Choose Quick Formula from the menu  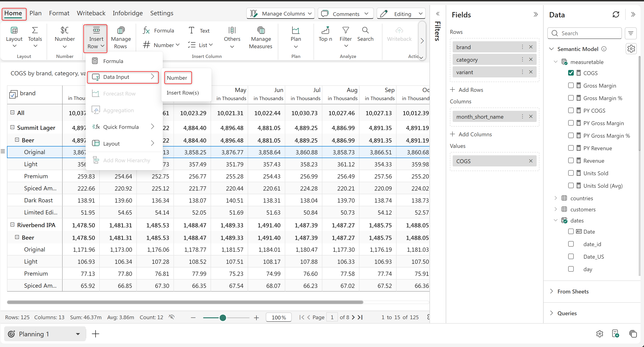tap(121, 127)
